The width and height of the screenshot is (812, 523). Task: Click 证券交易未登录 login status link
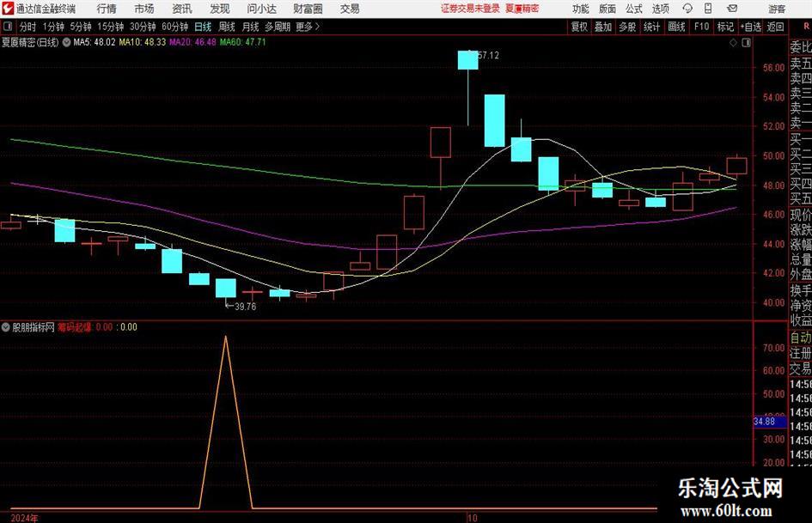pos(470,9)
